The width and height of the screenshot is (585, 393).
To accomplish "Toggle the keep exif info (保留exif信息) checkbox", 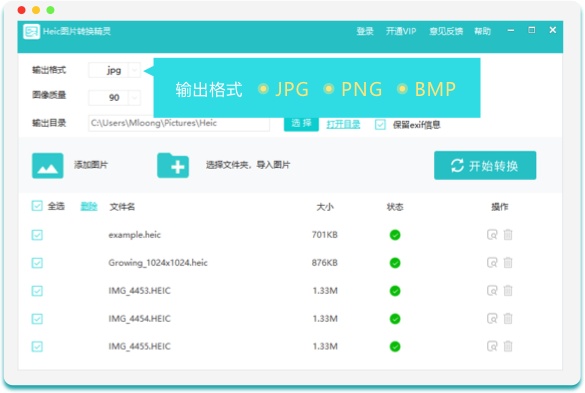I will point(380,125).
